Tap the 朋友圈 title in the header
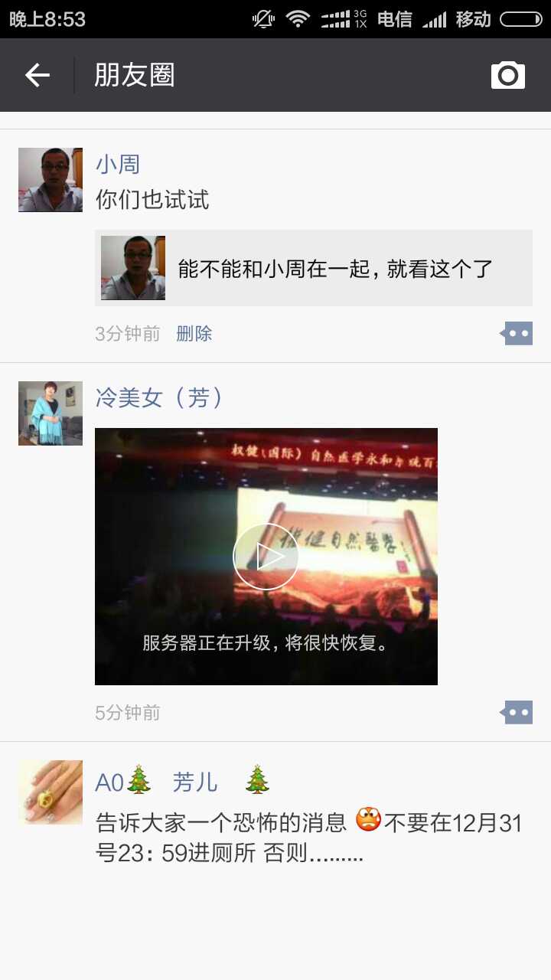The height and width of the screenshot is (980, 551). tap(135, 75)
